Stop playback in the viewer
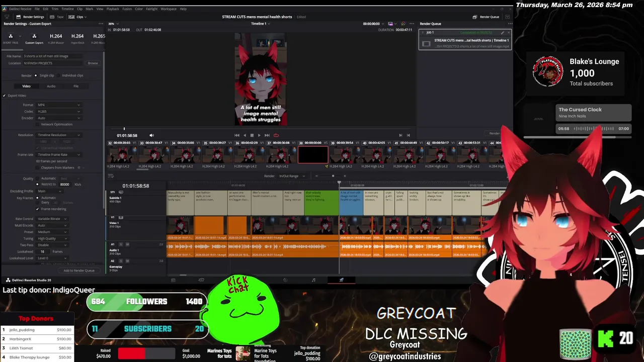This screenshot has height=362, width=644. click(x=252, y=135)
